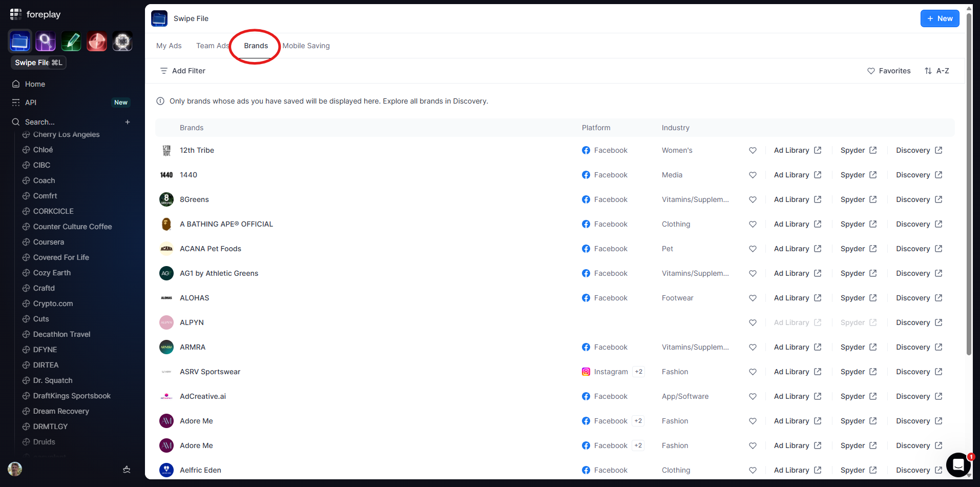Favorite AG1 by Athletic Greens
Screen dimensions: 980x487
click(753, 273)
